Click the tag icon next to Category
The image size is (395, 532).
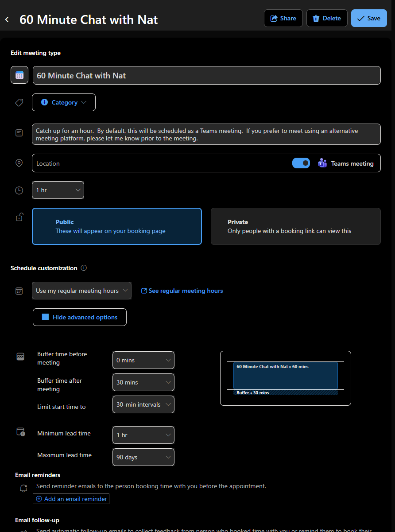[x=19, y=102]
